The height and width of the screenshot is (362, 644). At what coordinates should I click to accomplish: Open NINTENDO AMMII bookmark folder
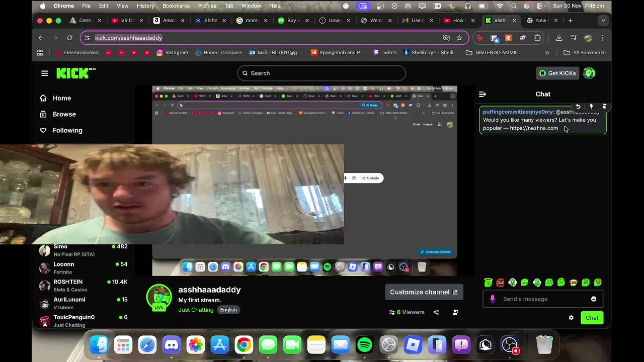493,52
